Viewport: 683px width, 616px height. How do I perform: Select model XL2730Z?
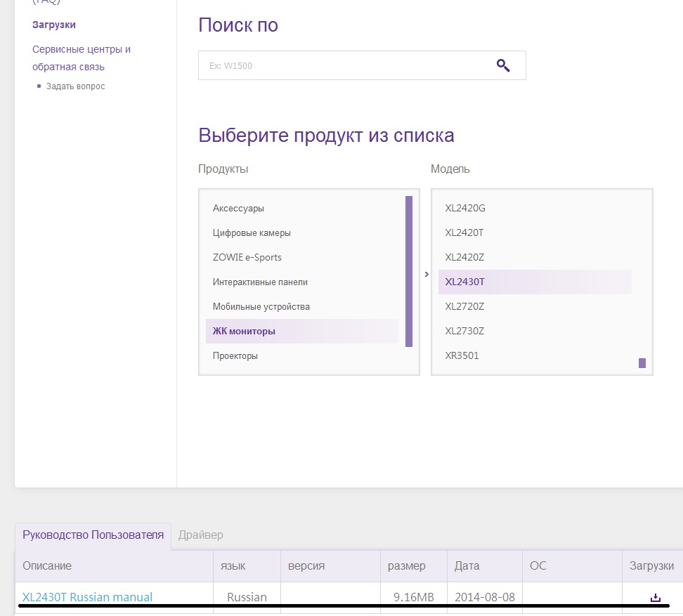[535, 332]
